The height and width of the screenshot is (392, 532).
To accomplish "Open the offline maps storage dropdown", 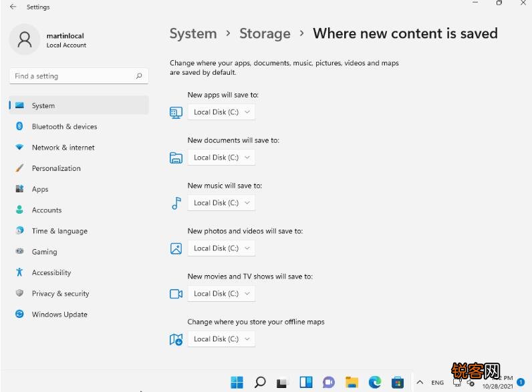I will coord(221,339).
